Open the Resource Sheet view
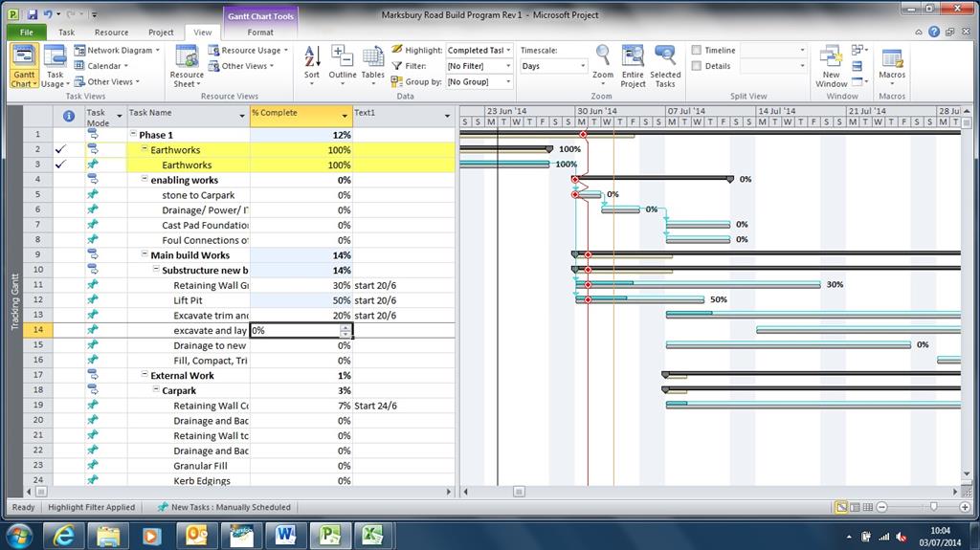 [187, 66]
